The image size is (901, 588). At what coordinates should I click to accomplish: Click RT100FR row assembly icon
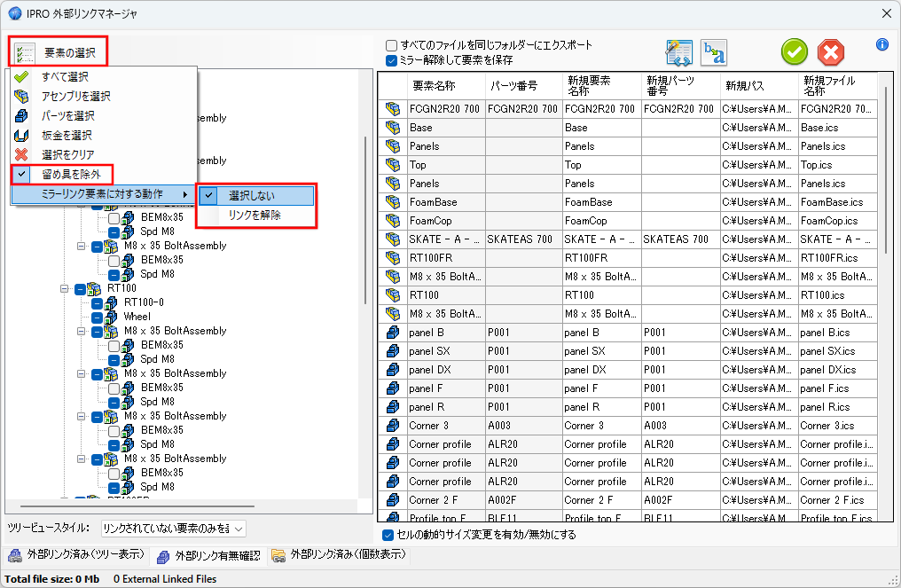click(x=393, y=258)
